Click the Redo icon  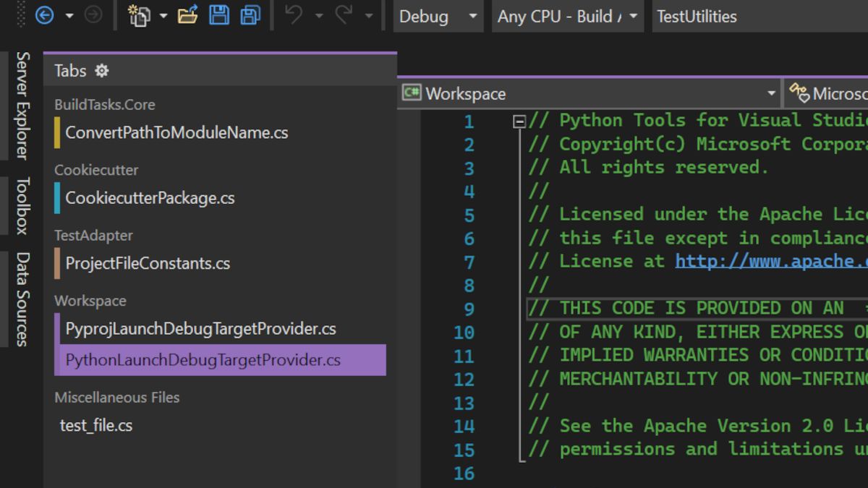[x=344, y=15]
